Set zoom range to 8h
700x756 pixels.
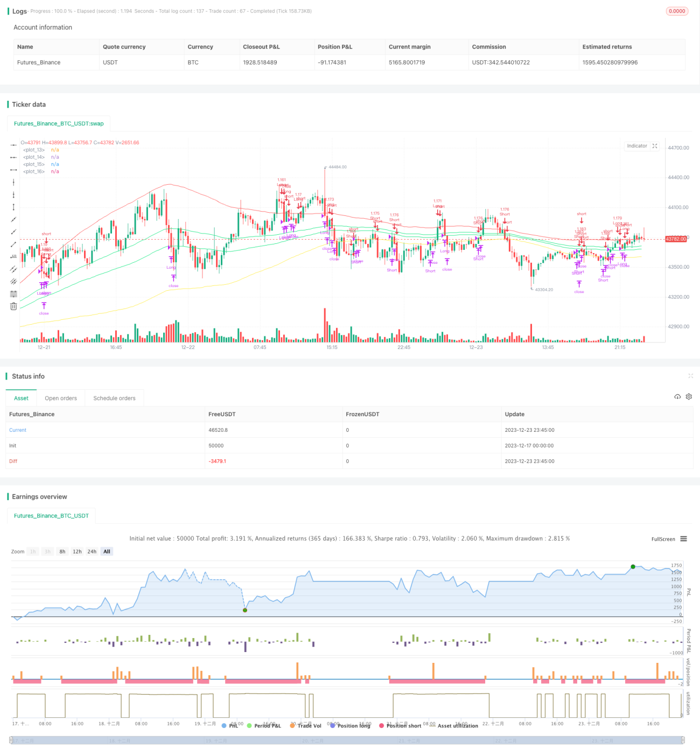62,551
